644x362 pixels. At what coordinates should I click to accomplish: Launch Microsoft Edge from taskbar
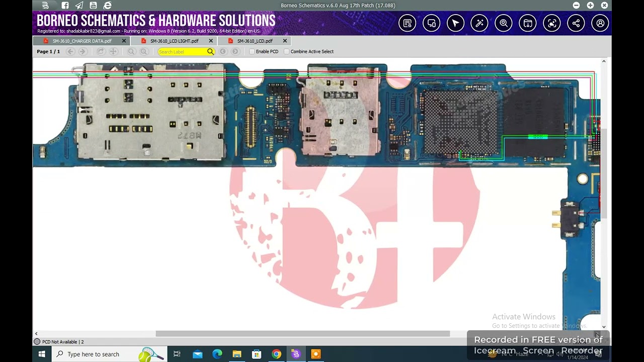pyautogui.click(x=217, y=354)
